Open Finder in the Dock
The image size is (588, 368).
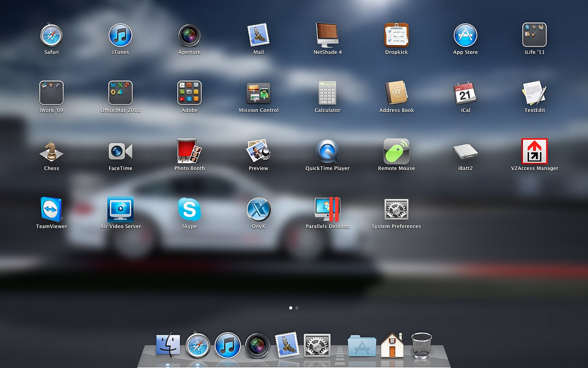168,345
